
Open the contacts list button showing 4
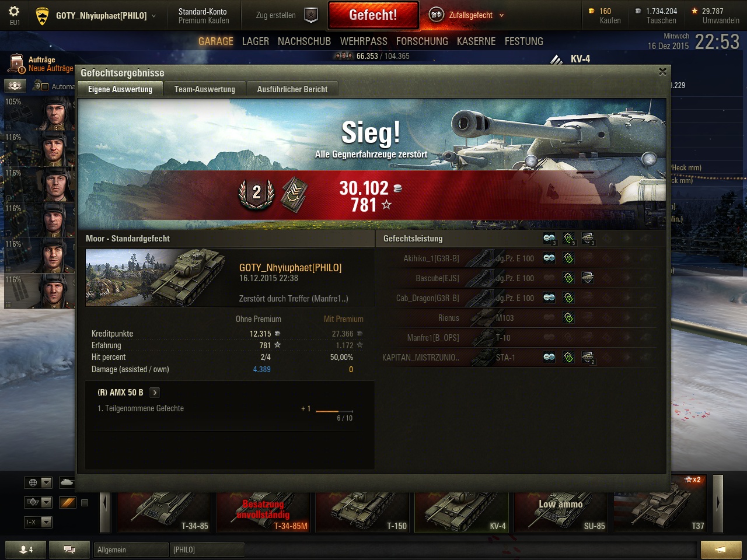point(25,549)
